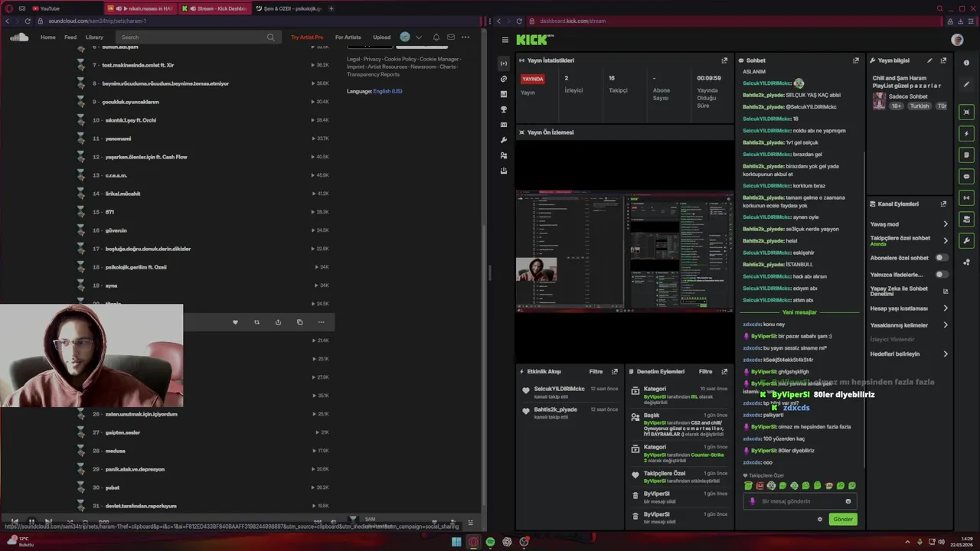Open the Spotify taskbar icon
The image size is (980, 551).
[x=490, y=542]
